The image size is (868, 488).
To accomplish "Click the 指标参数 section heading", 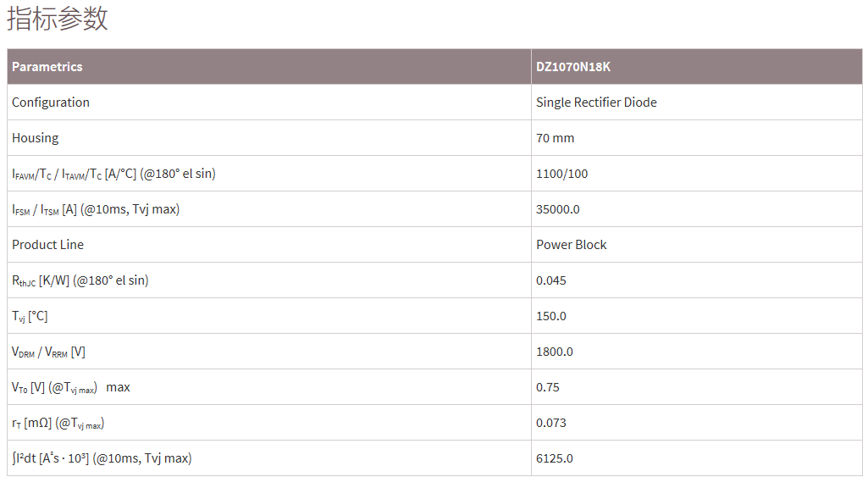I will point(57,19).
